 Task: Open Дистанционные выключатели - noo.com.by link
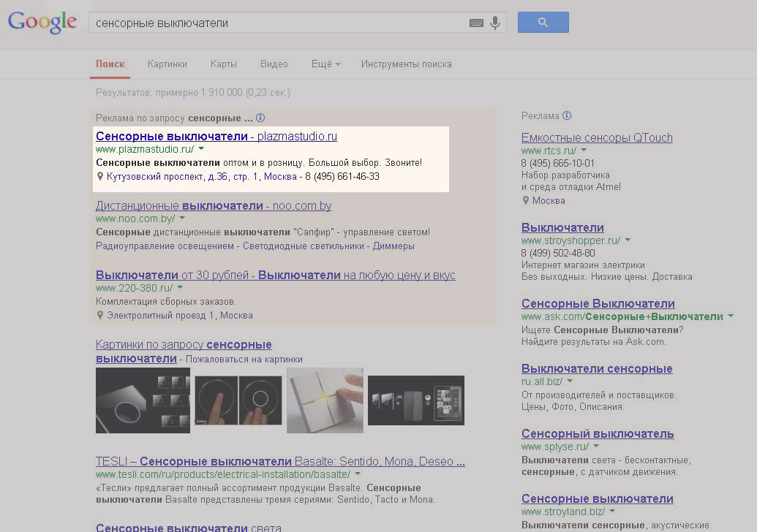[x=214, y=206]
